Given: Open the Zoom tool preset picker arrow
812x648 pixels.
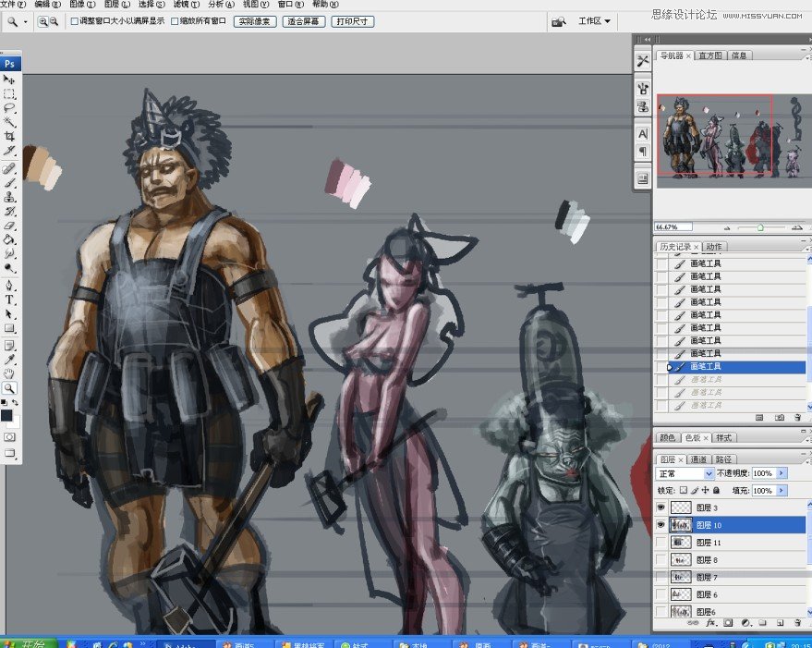Looking at the screenshot, I should click(25, 22).
